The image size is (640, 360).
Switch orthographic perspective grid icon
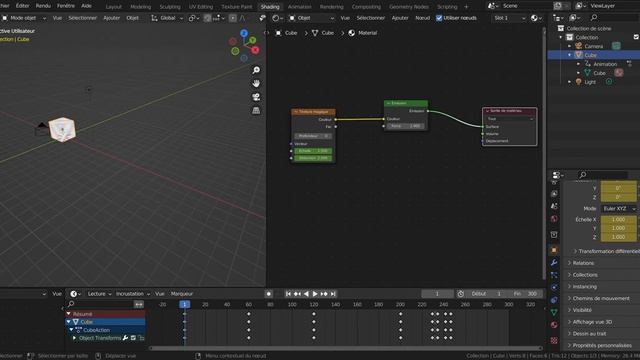[256, 111]
